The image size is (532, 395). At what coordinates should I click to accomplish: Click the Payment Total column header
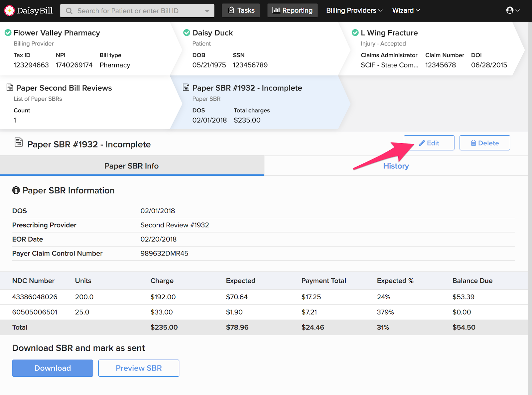click(324, 281)
